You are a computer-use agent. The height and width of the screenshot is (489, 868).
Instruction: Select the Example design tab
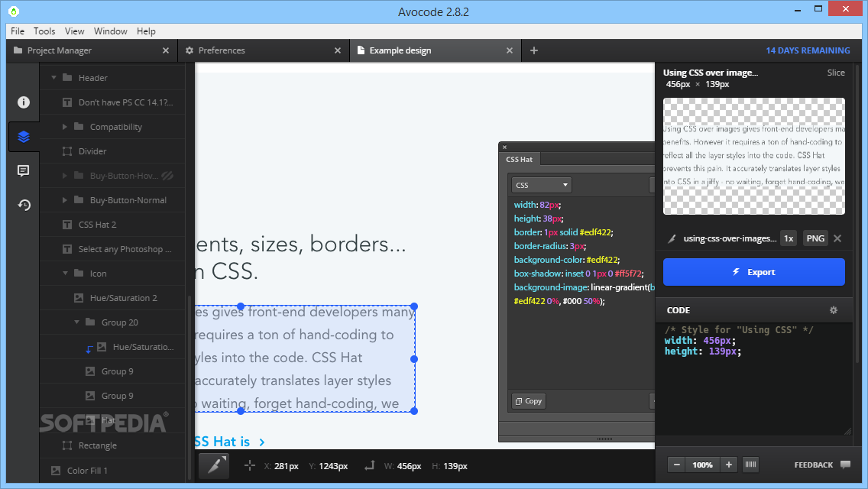tap(435, 50)
